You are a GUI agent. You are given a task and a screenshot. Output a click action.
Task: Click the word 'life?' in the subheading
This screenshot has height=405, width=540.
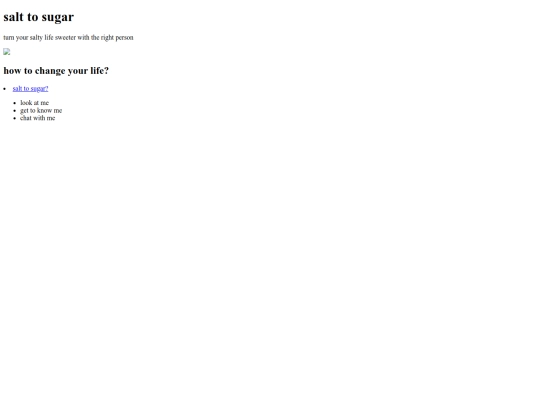(100, 70)
